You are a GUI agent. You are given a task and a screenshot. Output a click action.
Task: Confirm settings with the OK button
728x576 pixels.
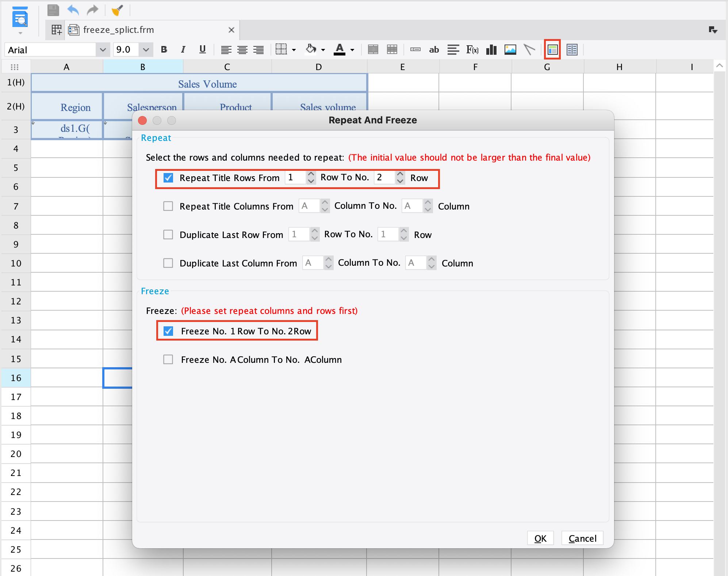pos(540,538)
